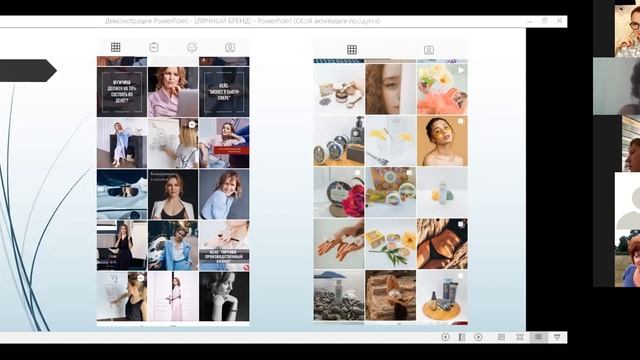Viewport: 640px width, 360px height.
Task: Click the PowerPoint window title text
Action: 242,21
